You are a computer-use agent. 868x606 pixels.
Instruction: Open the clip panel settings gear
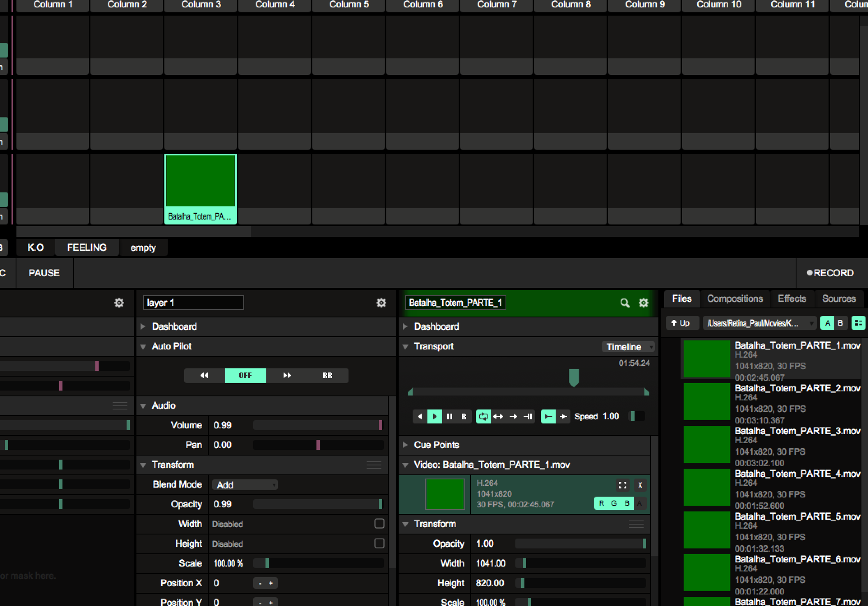point(644,303)
